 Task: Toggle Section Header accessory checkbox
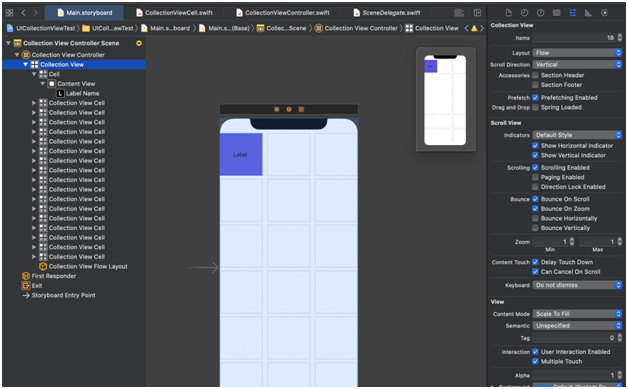(535, 75)
